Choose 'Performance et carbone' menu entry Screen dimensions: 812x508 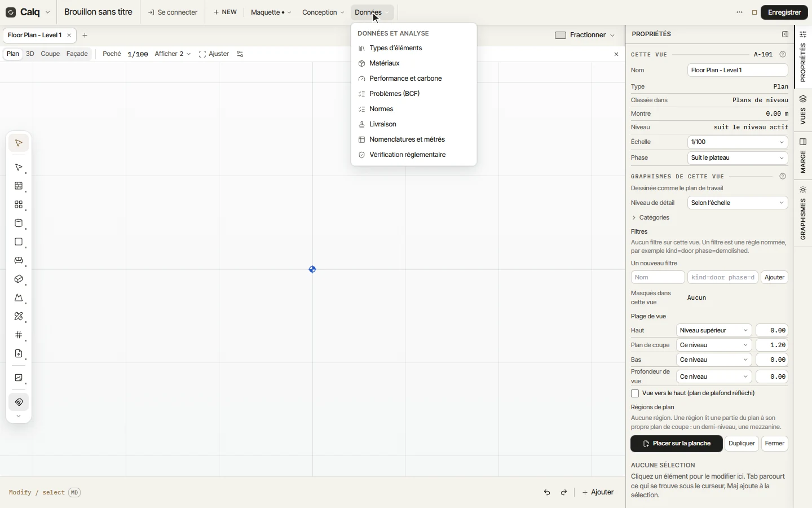coord(414,79)
